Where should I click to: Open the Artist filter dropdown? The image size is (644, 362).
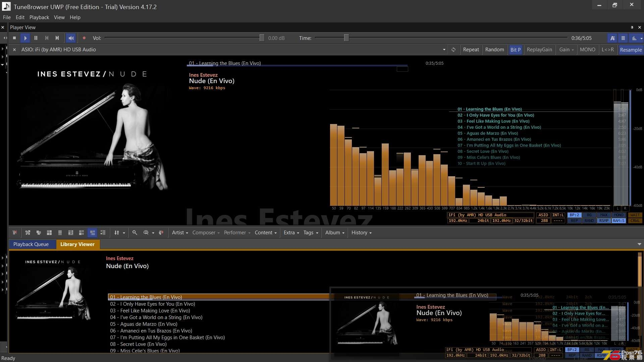click(x=180, y=233)
